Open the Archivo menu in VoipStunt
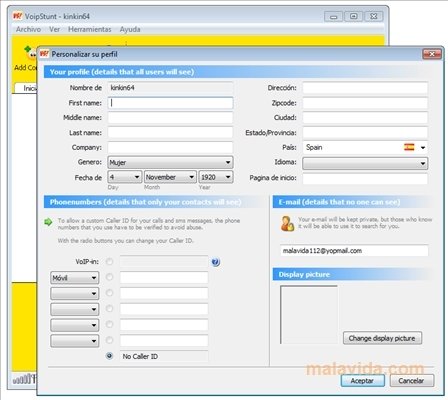Image resolution: width=448 pixels, height=400 pixels. click(28, 29)
